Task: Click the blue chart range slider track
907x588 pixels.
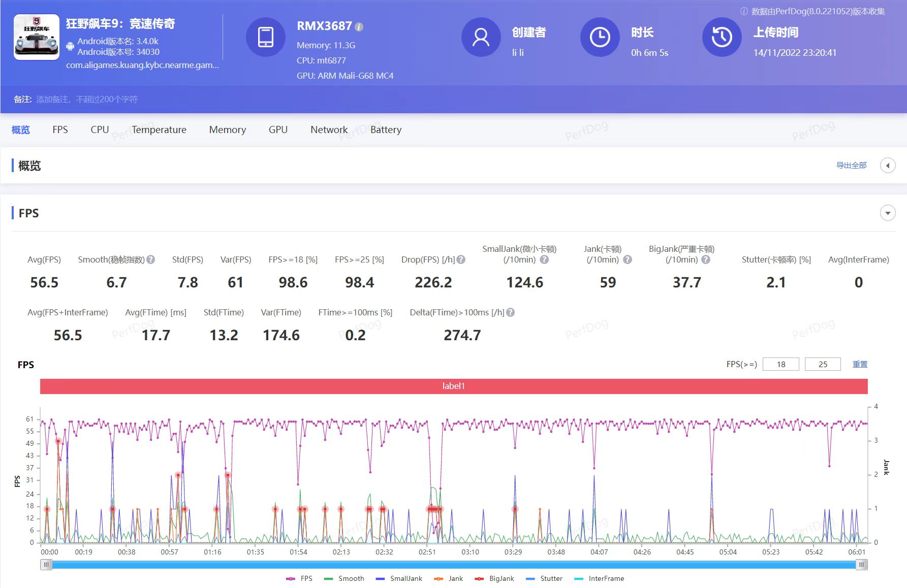Action: (x=454, y=564)
